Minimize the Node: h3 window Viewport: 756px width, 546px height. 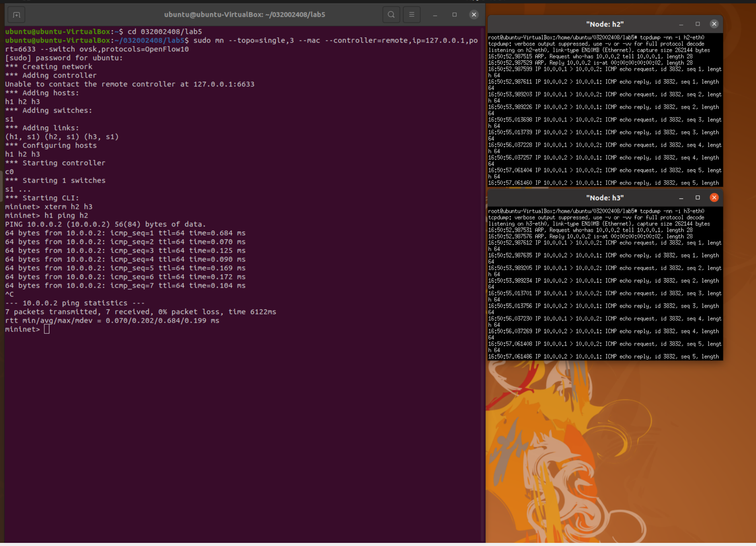(681, 198)
